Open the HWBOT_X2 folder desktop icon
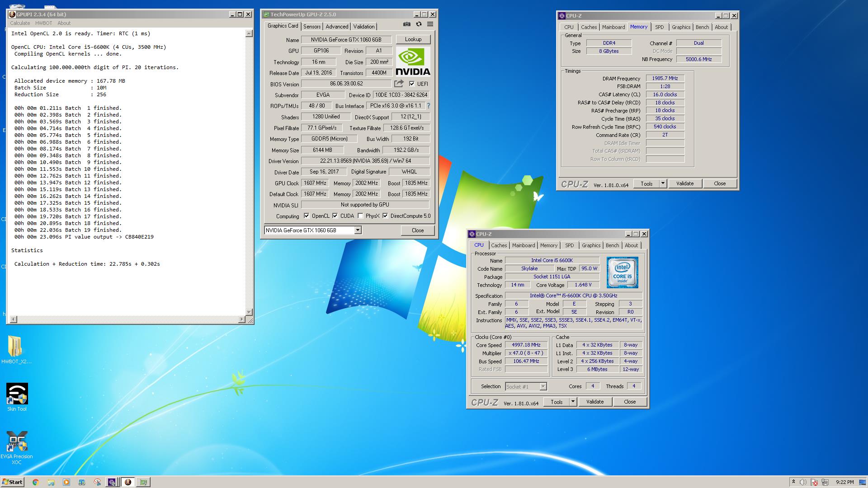The image size is (868, 488). click(x=16, y=350)
